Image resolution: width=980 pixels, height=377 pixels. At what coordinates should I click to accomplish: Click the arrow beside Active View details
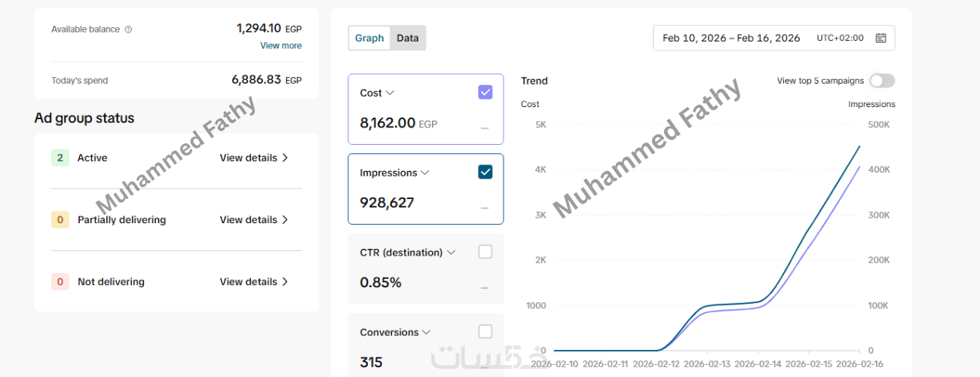click(x=285, y=158)
